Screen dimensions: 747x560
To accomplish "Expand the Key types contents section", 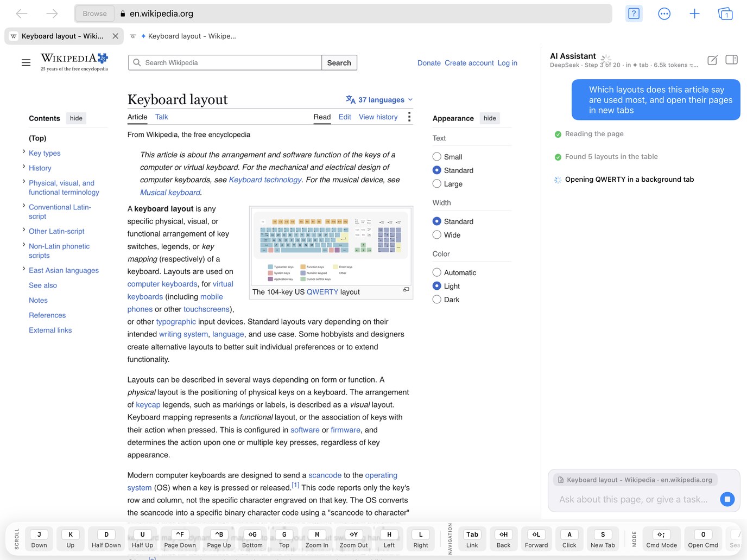I will coord(24,152).
